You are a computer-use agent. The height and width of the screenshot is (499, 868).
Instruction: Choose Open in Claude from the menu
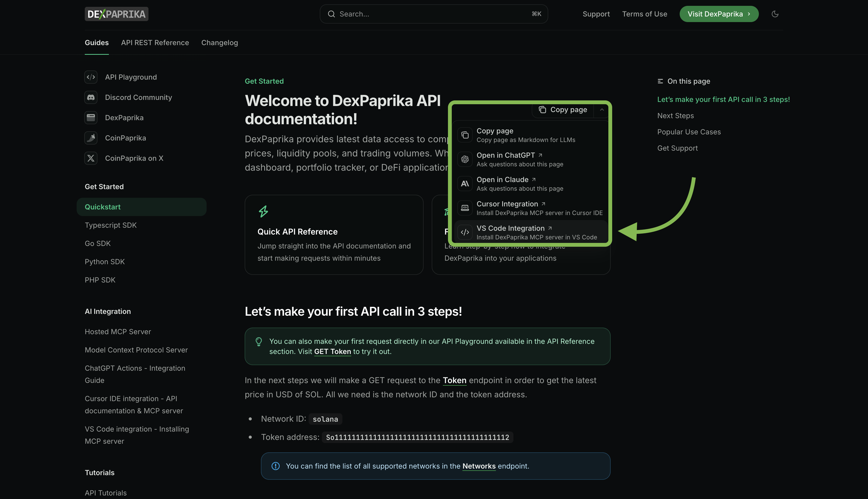pyautogui.click(x=503, y=179)
